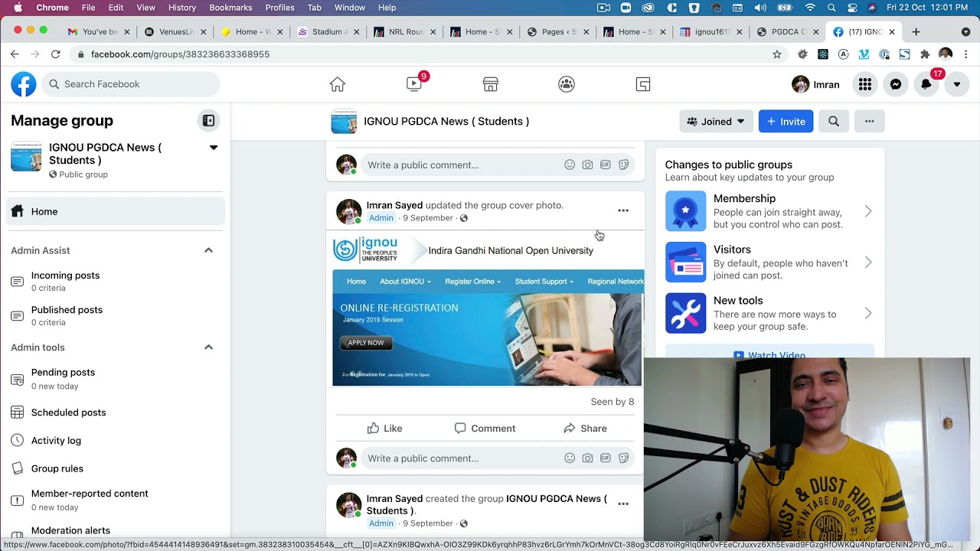Insert emoji in upper comment box

pos(570,165)
